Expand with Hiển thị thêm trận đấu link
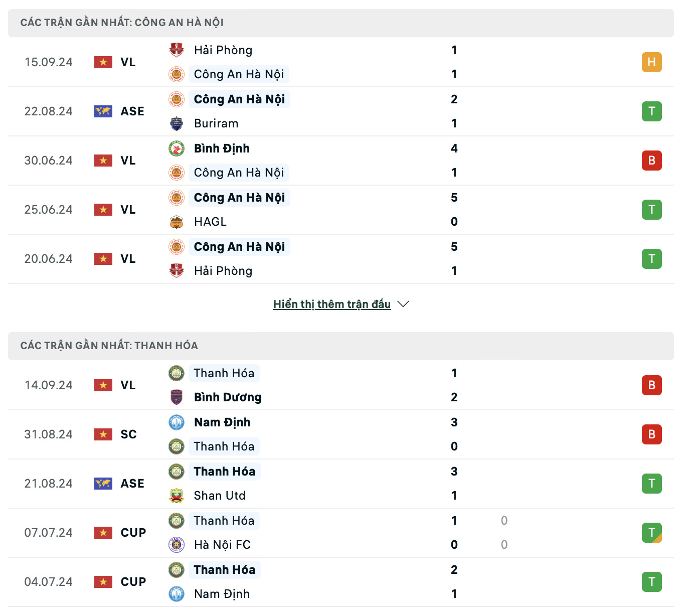Viewport: 679px width, 616px height. [x=331, y=304]
